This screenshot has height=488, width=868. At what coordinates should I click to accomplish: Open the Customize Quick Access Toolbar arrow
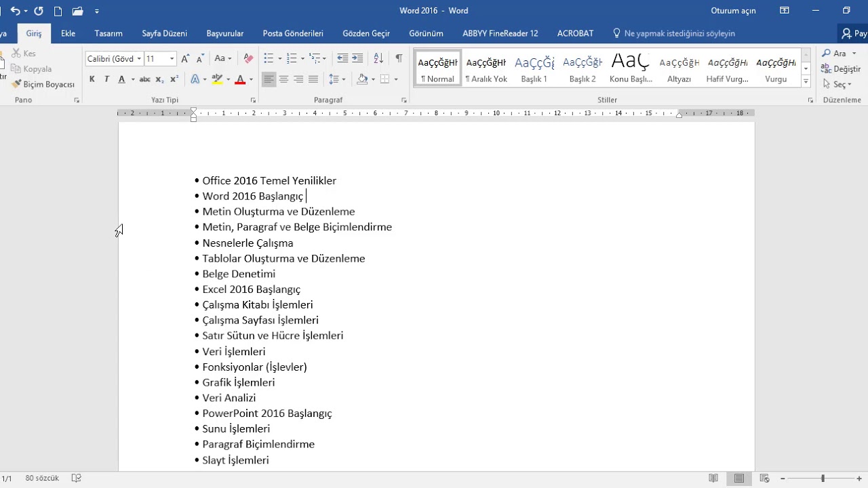(97, 12)
